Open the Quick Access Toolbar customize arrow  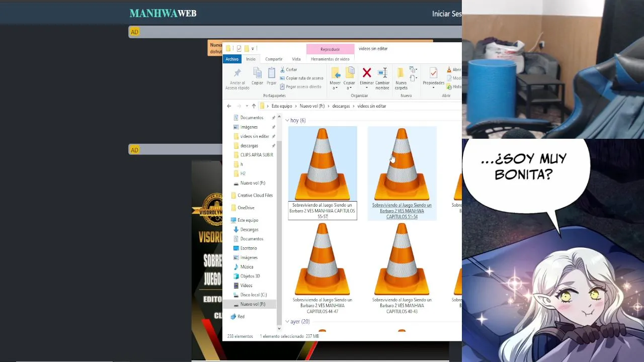[253, 49]
